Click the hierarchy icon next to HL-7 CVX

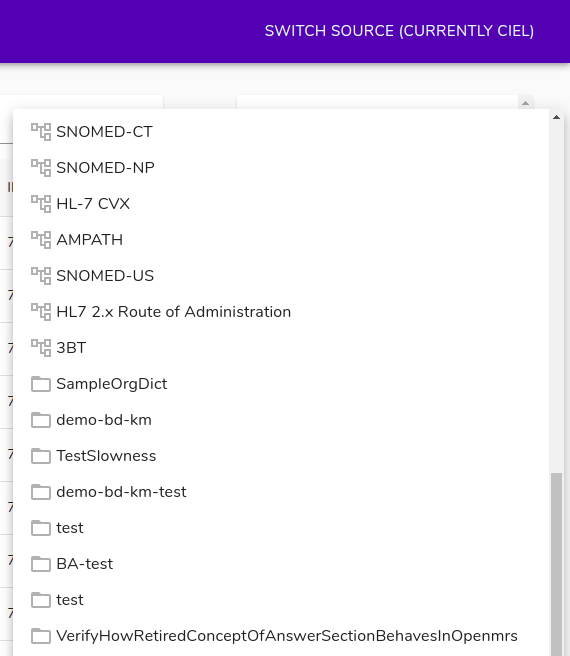41,204
